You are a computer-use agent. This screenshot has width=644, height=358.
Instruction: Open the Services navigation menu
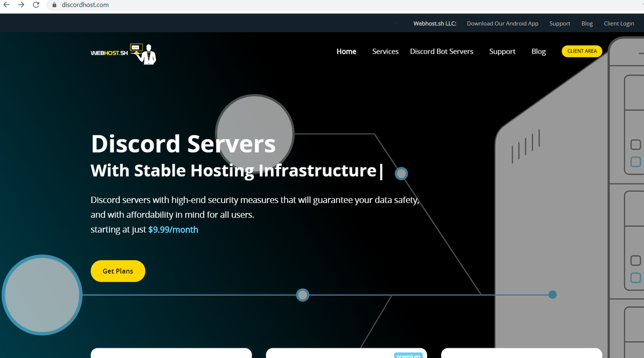click(x=385, y=52)
